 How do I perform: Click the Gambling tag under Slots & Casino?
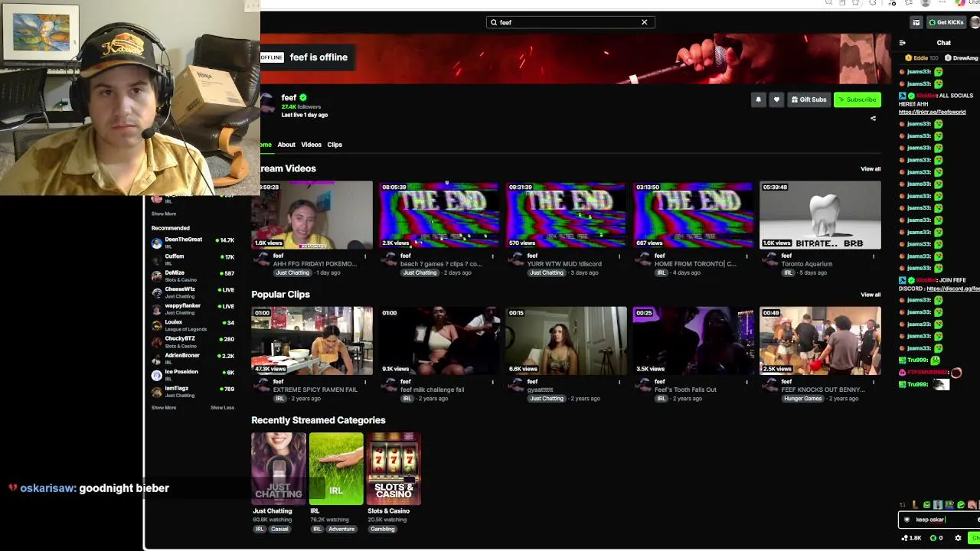(x=383, y=529)
